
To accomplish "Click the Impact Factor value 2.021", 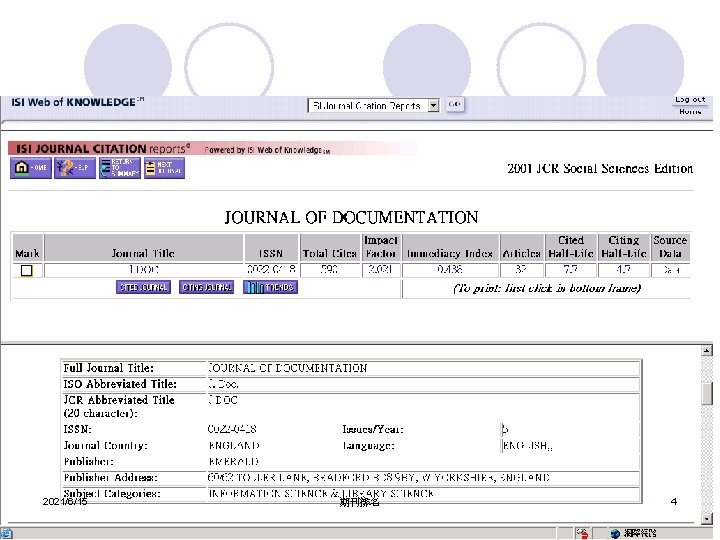I will coord(380,270).
